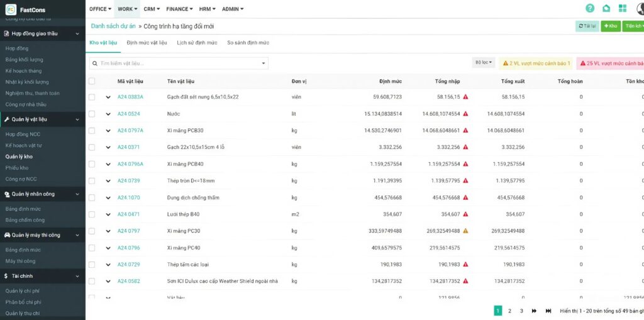This screenshot has height=320, width=644.
Task: Open material code A24.0729 link
Action: [128, 265]
